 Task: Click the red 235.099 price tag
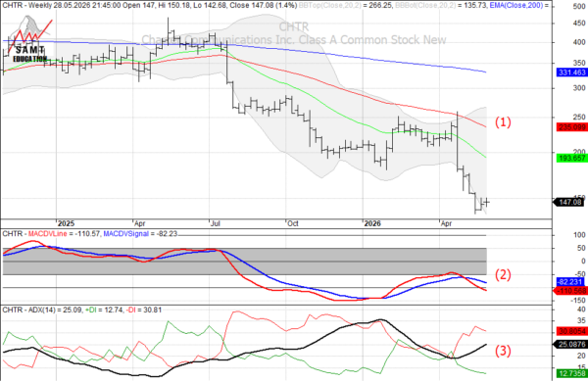tap(571, 127)
